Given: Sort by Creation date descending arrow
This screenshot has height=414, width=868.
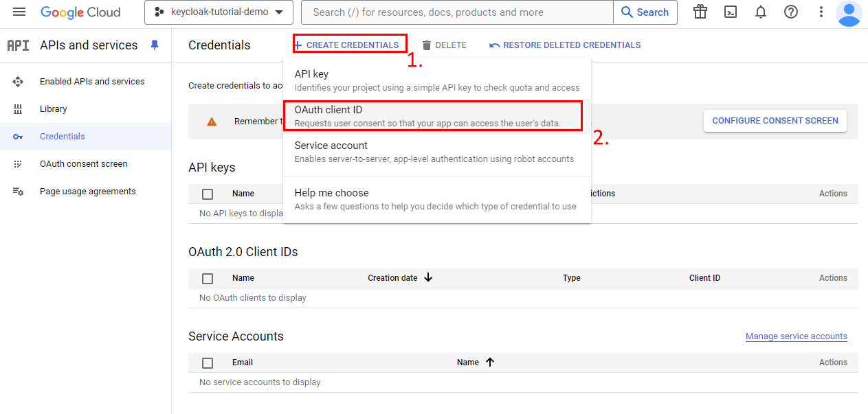Looking at the screenshot, I should pyautogui.click(x=428, y=277).
